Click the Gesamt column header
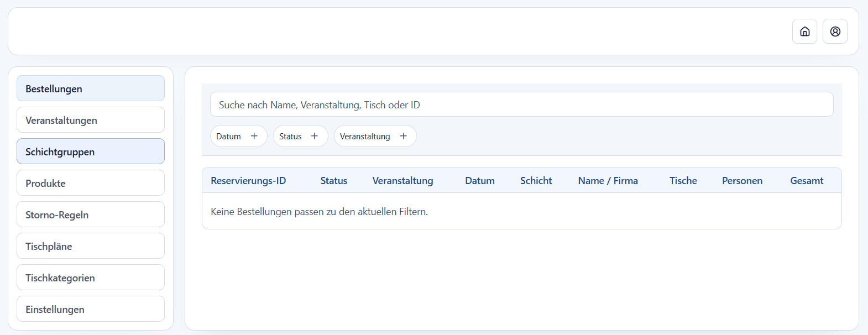 (x=807, y=181)
